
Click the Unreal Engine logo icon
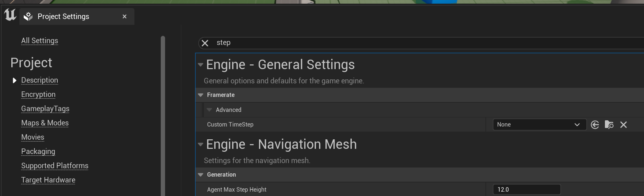[10, 15]
